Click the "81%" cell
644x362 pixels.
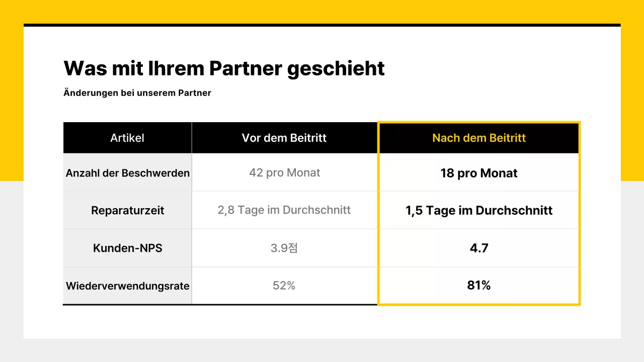pyautogui.click(x=479, y=286)
